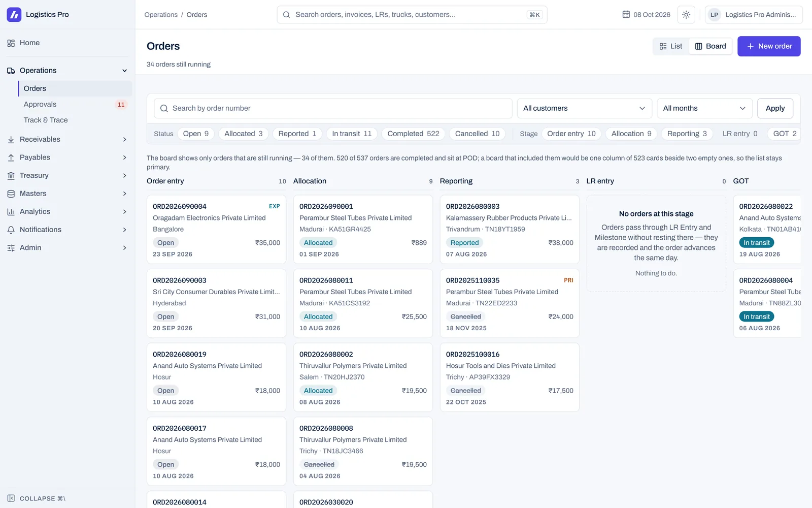
Task: Filter by Order entry 10 stage
Action: coord(571,134)
